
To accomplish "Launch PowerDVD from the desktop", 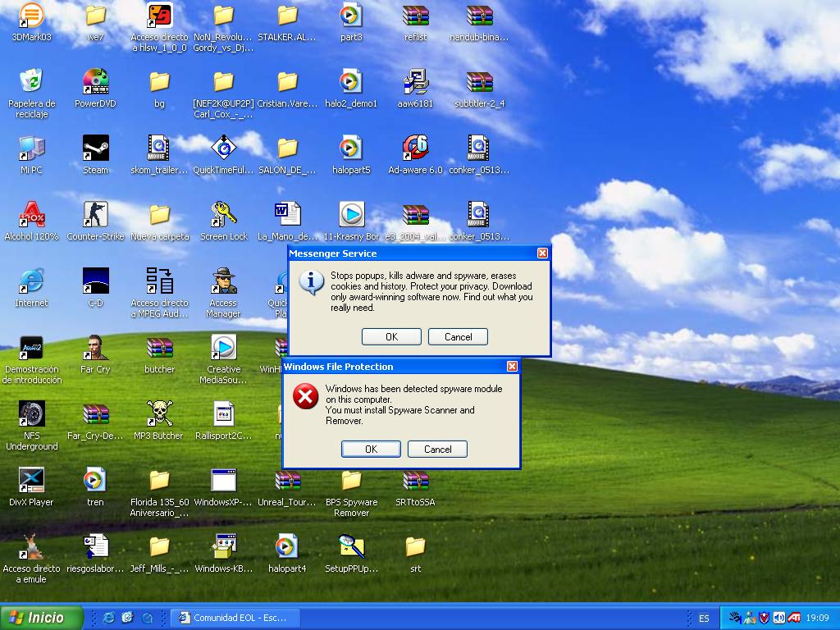I will point(95,81).
